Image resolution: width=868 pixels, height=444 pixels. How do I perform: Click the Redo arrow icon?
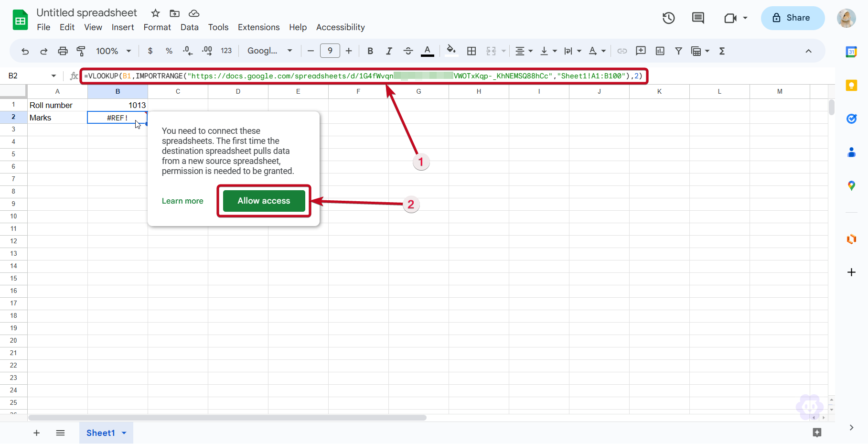pyautogui.click(x=44, y=51)
